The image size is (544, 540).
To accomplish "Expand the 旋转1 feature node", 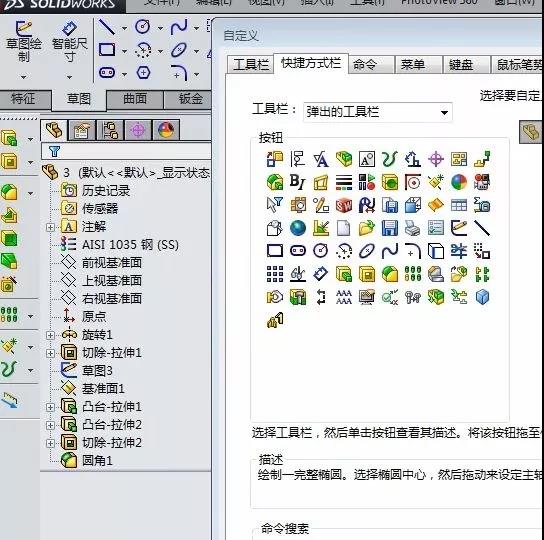I will (50, 335).
